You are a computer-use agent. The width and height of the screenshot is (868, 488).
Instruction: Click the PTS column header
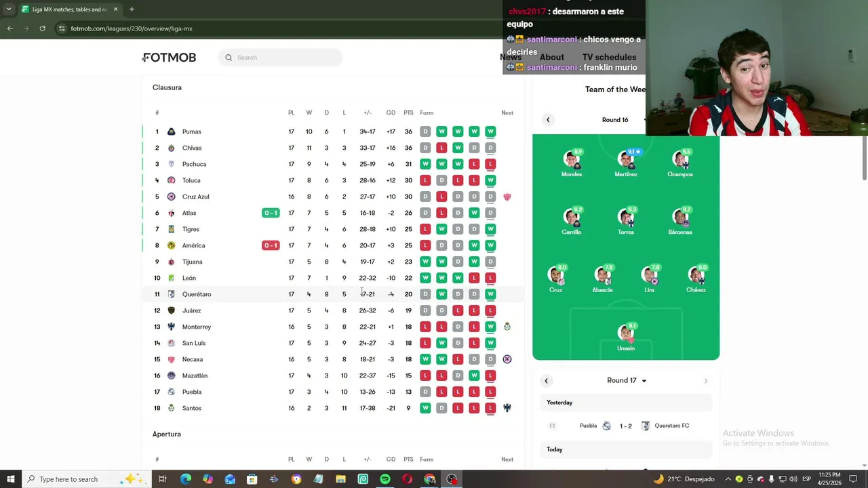pyautogui.click(x=408, y=113)
